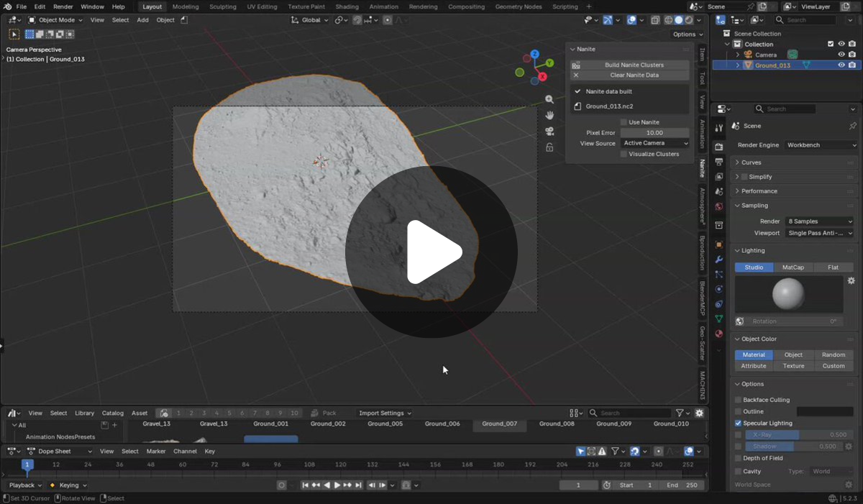Expand the Curves panel
This screenshot has width=863, height=504.
click(752, 162)
